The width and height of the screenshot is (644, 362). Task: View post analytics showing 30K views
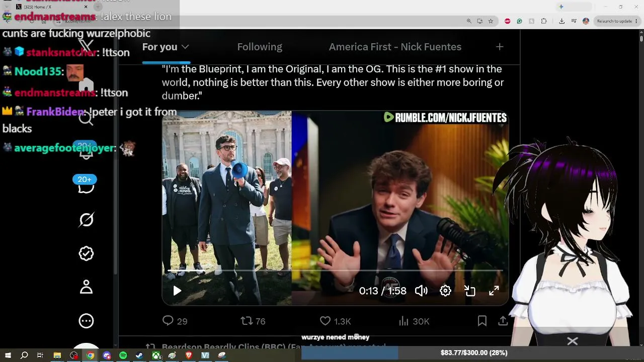coord(414,321)
